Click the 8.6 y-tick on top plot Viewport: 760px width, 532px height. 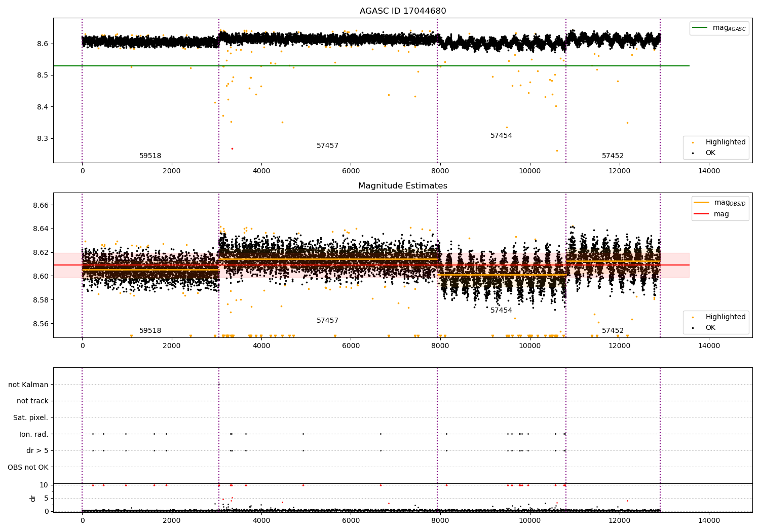coord(42,44)
